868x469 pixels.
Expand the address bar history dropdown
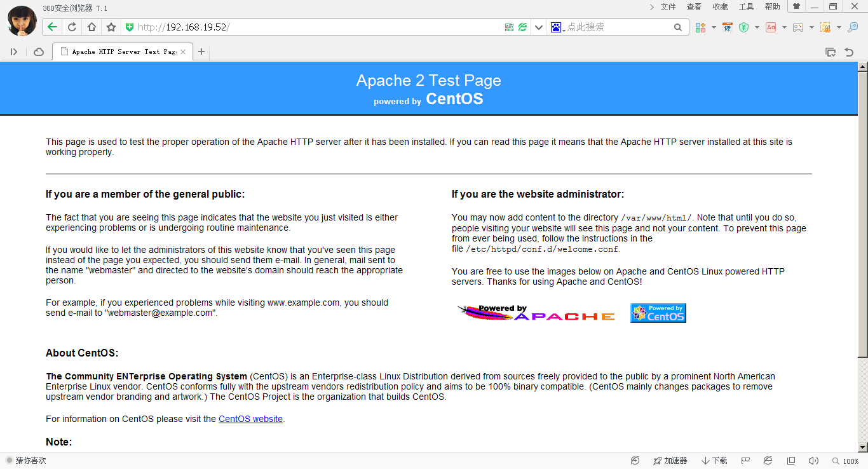(539, 27)
